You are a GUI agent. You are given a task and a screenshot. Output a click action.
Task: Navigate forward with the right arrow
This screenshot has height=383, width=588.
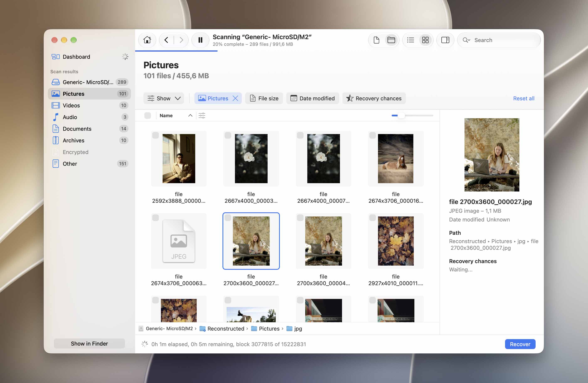pyautogui.click(x=181, y=40)
